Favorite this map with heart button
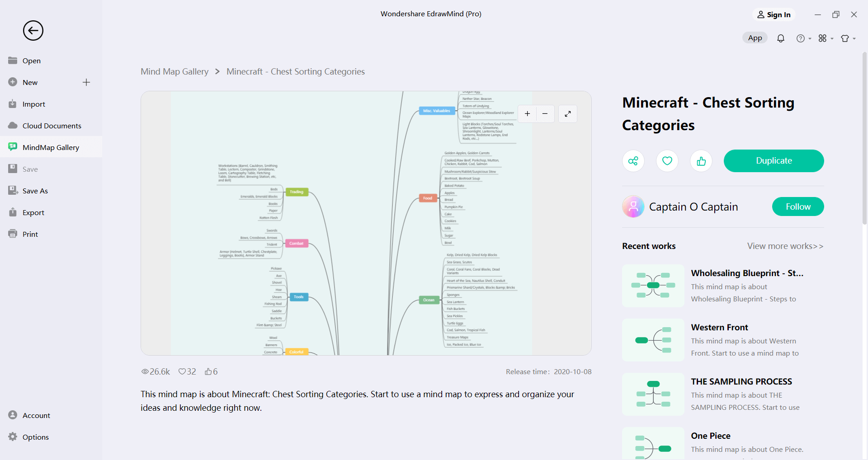The height and width of the screenshot is (460, 868). 667,161
